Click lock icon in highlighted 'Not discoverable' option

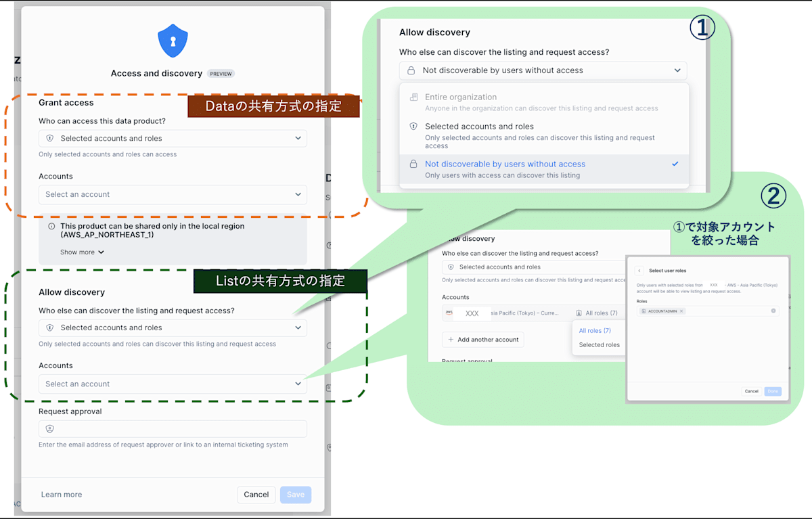pos(414,164)
